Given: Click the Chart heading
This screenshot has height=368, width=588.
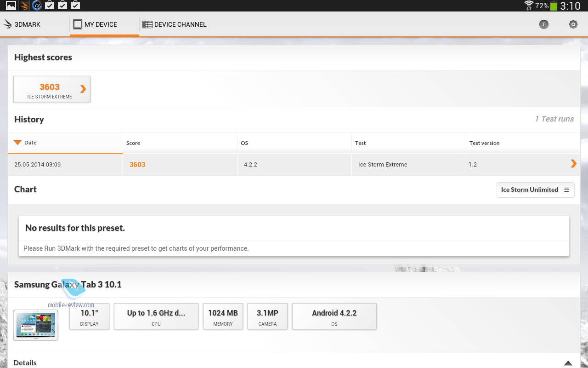Looking at the screenshot, I should tap(25, 190).
